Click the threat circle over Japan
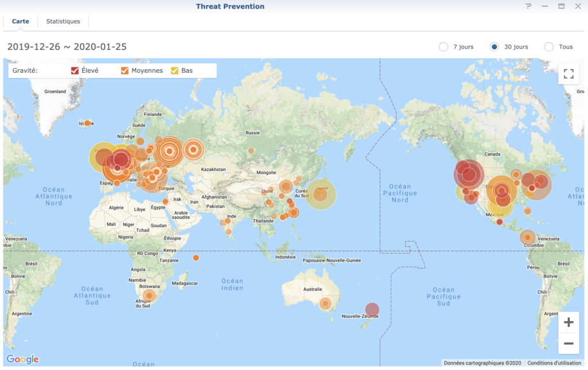Image resolution: width=588 pixels, height=370 pixels. point(320,194)
